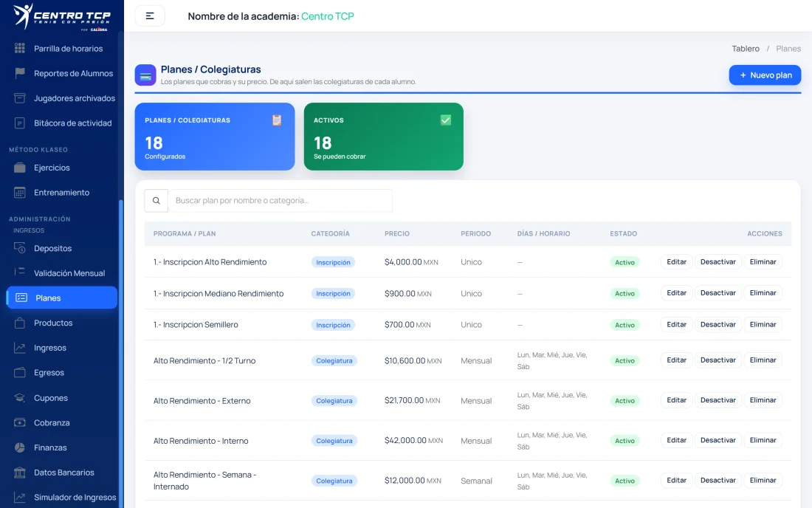Click the clipboard icon on Planes card
Viewport: 812px width, 508px height.
point(277,120)
